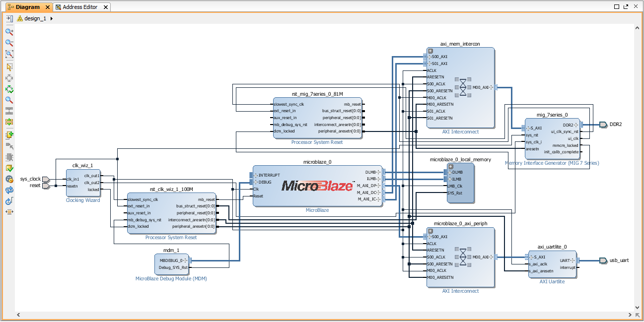Click the init_calib_complete pin on mig_7series_0
Image resolution: width=644 pixels, height=322 pixels.
[561, 152]
